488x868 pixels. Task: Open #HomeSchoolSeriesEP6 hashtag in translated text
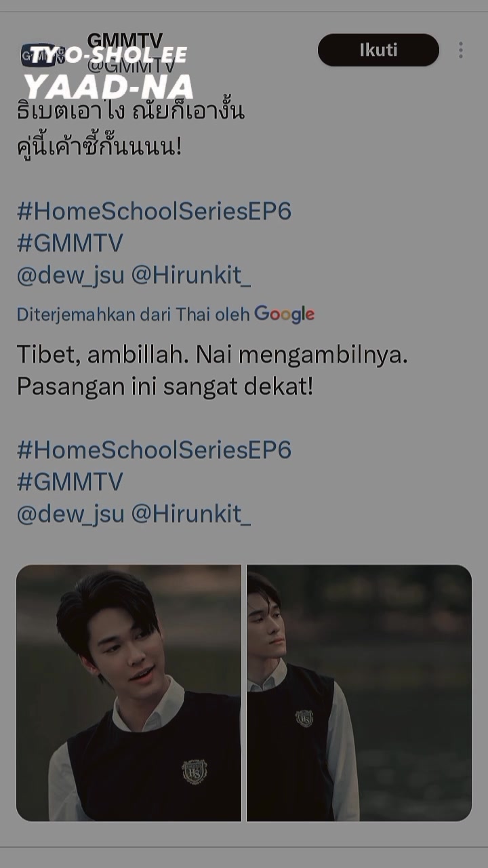(x=154, y=450)
